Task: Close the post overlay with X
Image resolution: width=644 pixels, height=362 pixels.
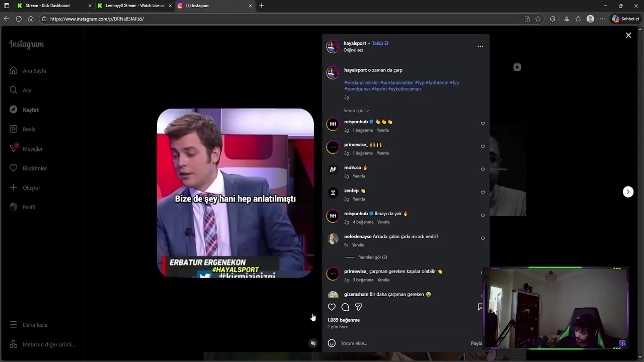Action: (628, 35)
